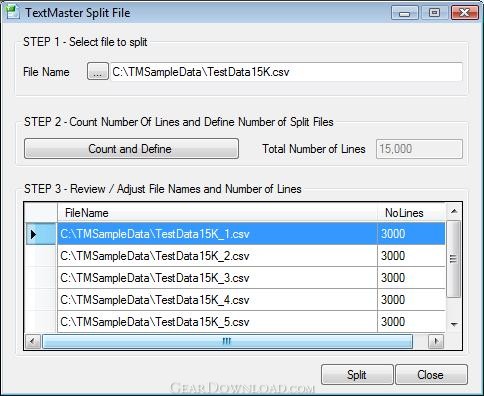Image resolution: width=484 pixels, height=396 pixels.
Task: Select the TestData15K_3.csv file name cell
Action: point(217,278)
